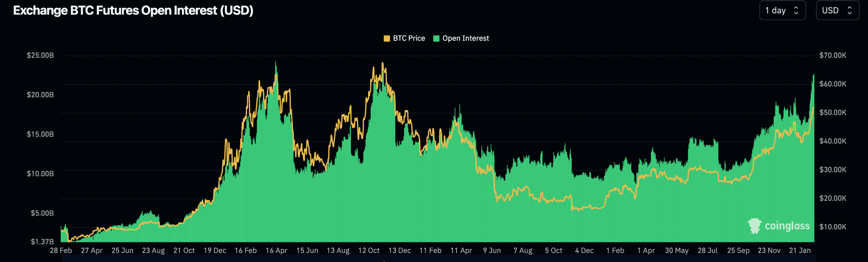Click the coinglass mascot logo icon

[754, 226]
